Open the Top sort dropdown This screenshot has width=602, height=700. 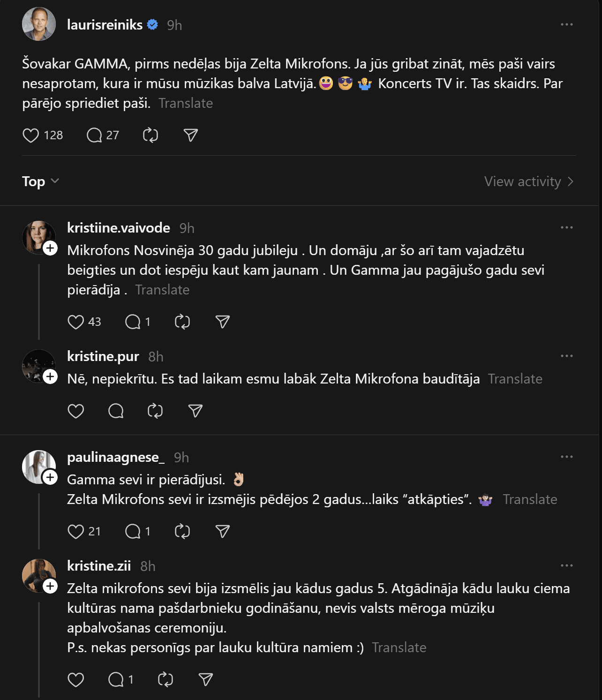pyautogui.click(x=40, y=181)
